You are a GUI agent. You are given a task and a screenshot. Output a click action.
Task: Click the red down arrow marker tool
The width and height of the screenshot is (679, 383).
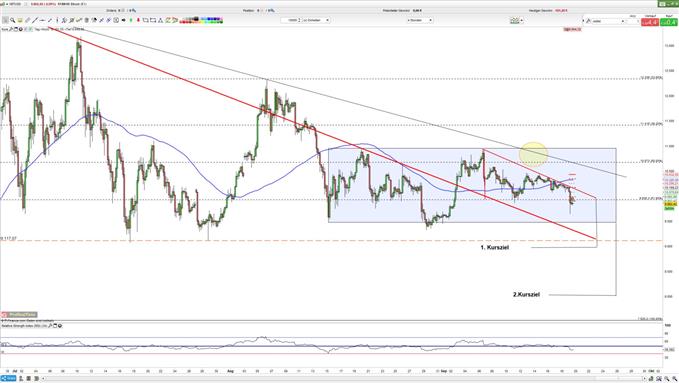tap(138, 20)
